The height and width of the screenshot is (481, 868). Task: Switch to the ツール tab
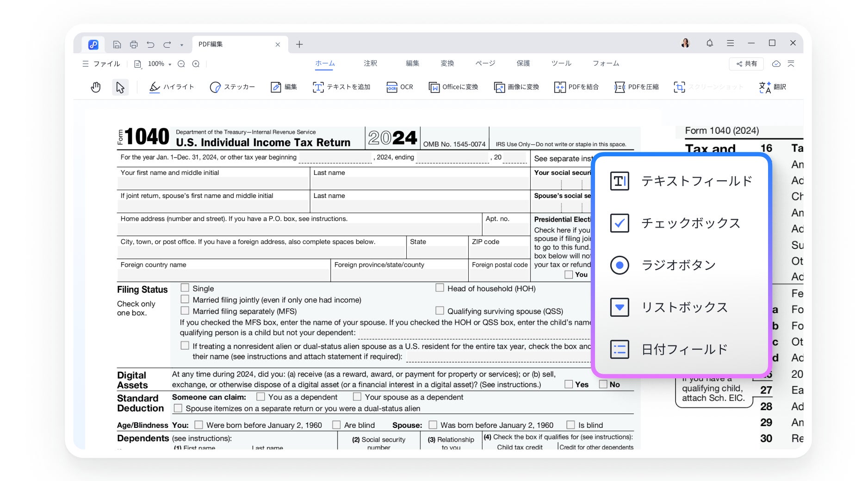point(561,63)
